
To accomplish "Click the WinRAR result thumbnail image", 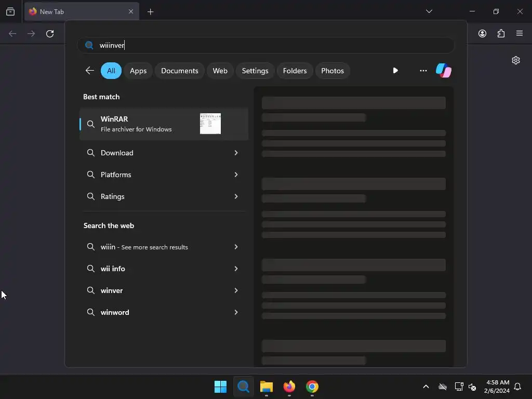I will [210, 124].
